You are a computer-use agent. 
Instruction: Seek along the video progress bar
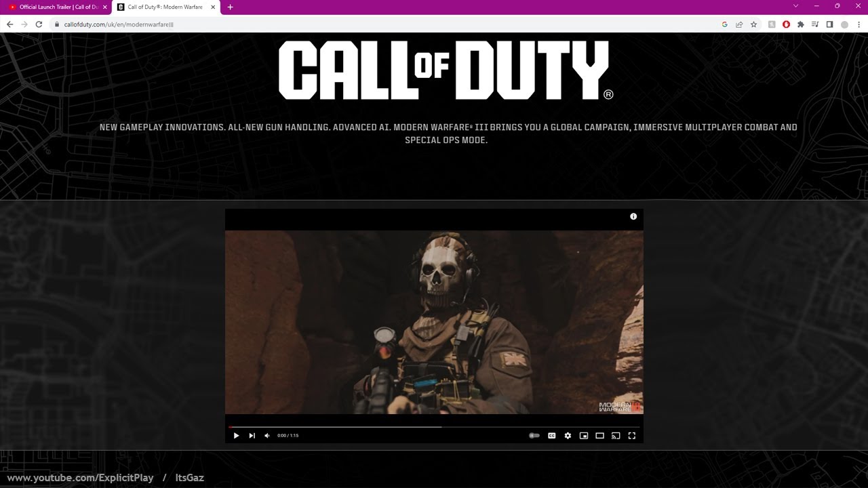434,427
